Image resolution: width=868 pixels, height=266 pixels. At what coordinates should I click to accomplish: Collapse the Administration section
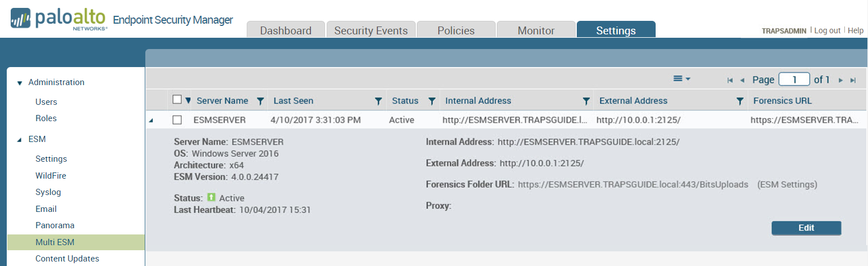pyautogui.click(x=20, y=83)
